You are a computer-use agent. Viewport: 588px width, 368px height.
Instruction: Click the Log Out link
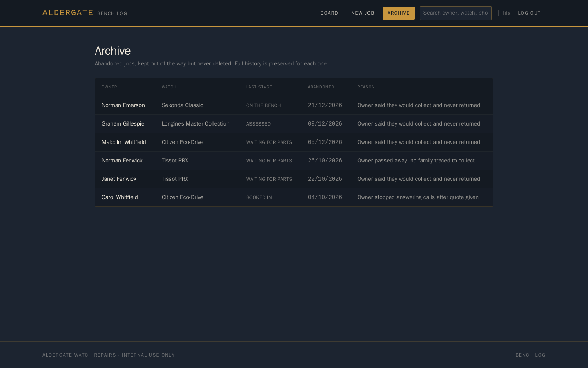(529, 13)
